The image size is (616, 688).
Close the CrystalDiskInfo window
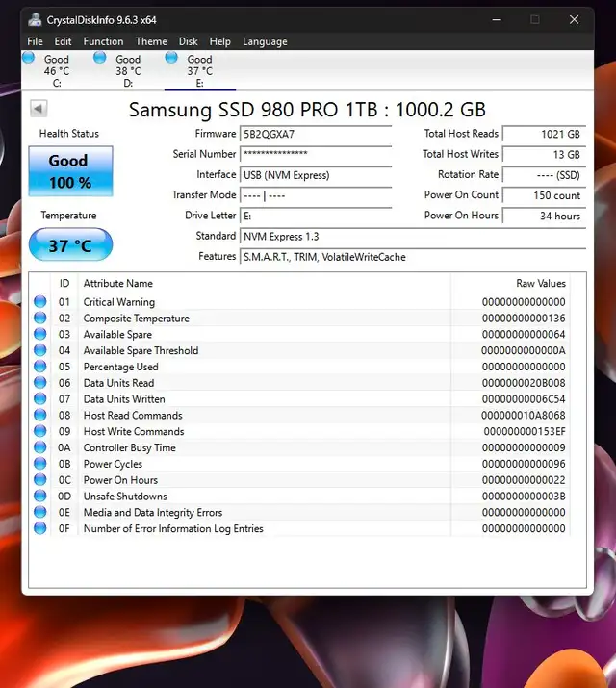point(574,20)
